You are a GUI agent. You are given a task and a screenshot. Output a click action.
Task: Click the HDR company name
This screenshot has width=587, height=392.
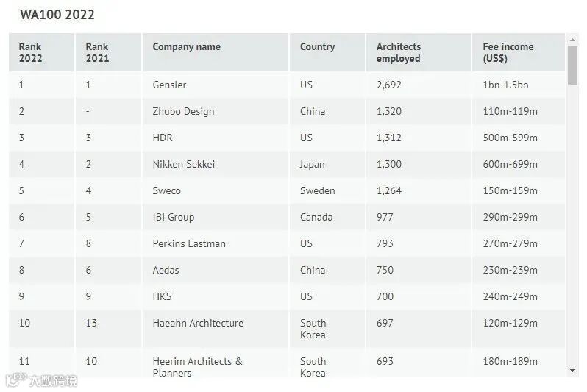163,138
